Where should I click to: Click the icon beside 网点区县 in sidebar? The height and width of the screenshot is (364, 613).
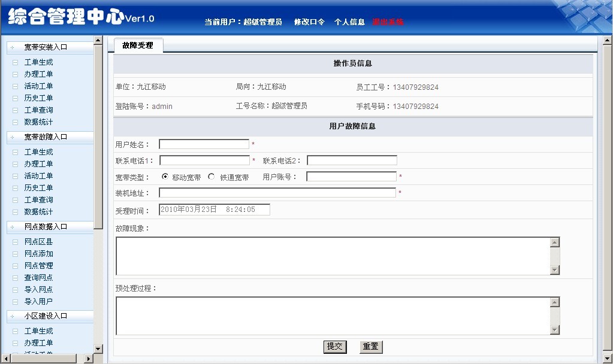(15, 242)
